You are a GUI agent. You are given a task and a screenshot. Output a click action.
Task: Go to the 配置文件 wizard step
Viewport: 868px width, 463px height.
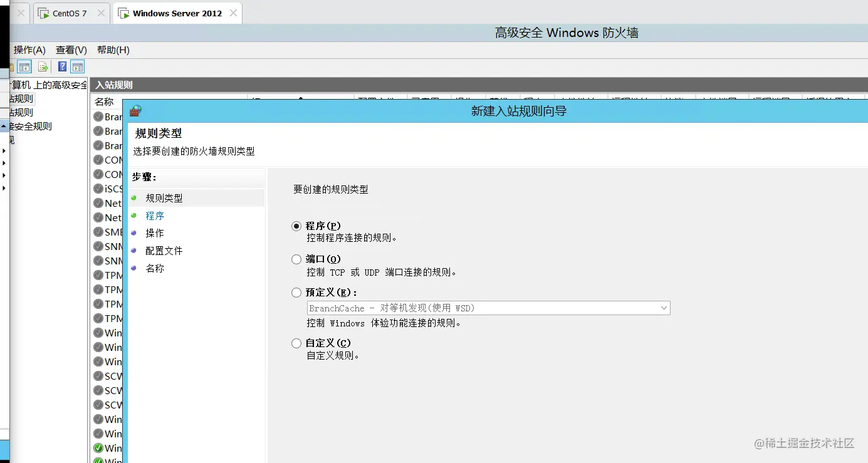(164, 251)
